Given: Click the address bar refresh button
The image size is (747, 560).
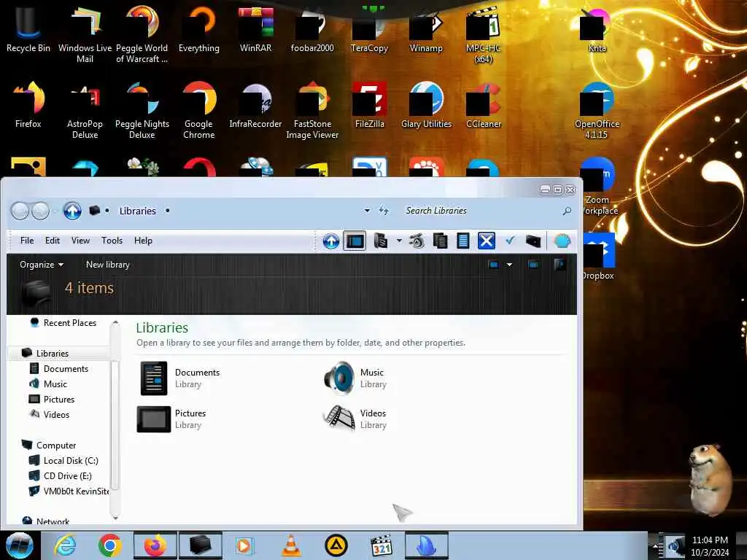Looking at the screenshot, I should click(384, 211).
